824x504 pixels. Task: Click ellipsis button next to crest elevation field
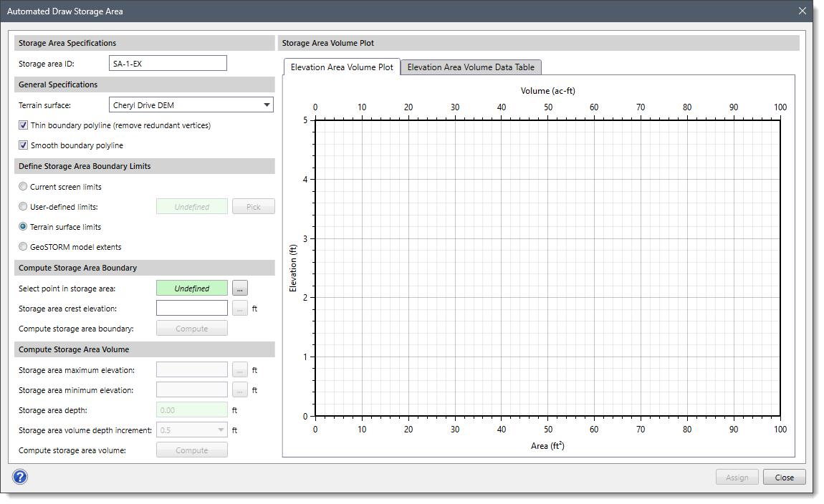[240, 308]
